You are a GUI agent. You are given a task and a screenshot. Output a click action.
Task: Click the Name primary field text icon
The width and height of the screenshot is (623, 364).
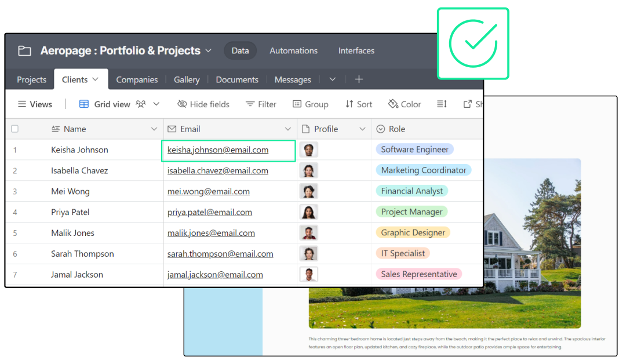(x=56, y=129)
